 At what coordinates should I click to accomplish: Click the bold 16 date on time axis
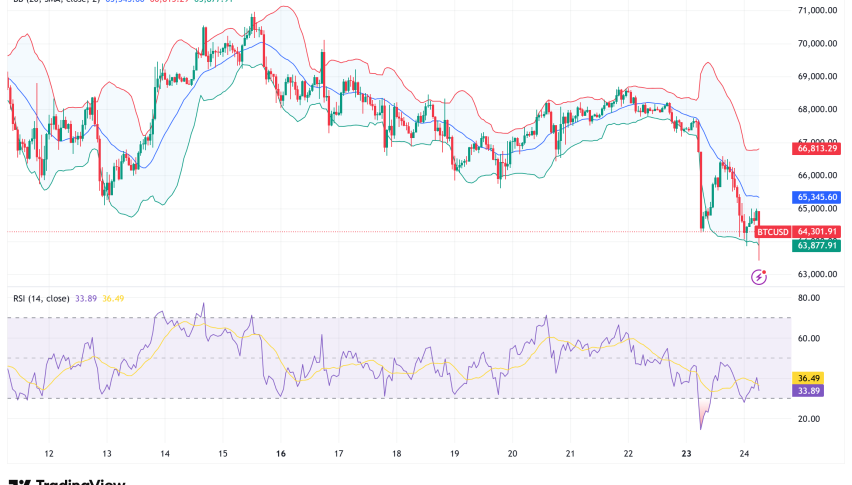(281, 453)
